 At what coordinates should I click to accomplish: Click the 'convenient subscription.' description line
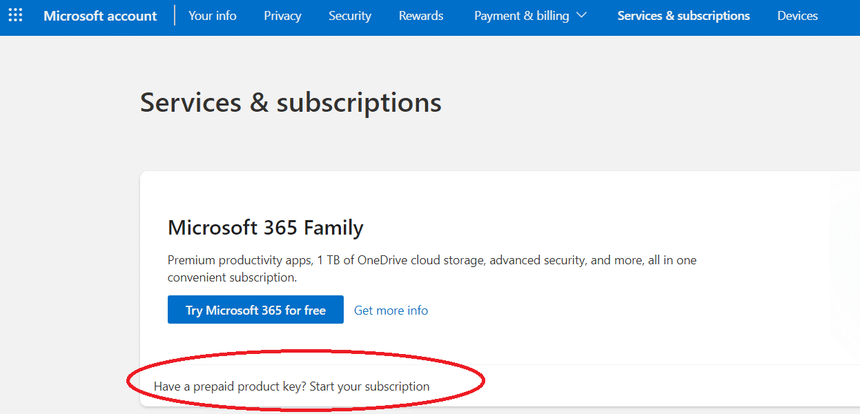(x=235, y=277)
